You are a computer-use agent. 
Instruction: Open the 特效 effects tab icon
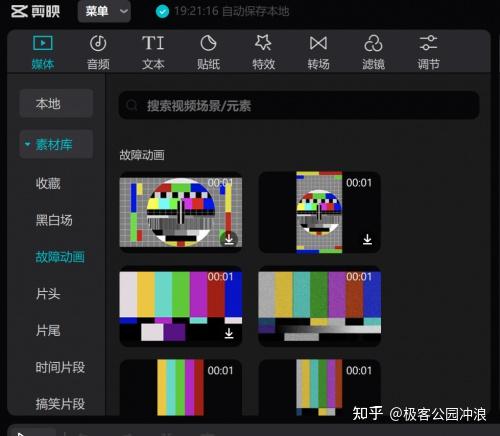coord(263,43)
